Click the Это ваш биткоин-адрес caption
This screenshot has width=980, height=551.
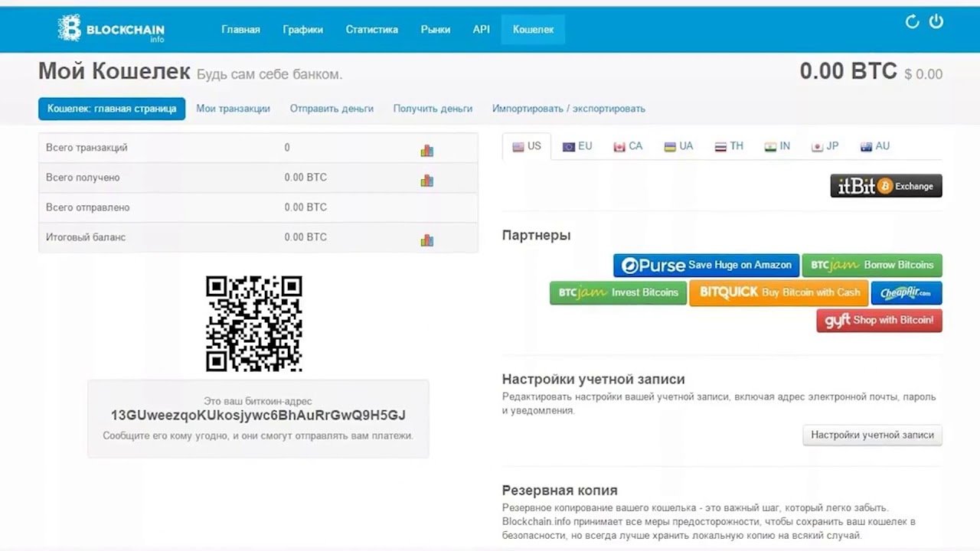[x=258, y=401]
